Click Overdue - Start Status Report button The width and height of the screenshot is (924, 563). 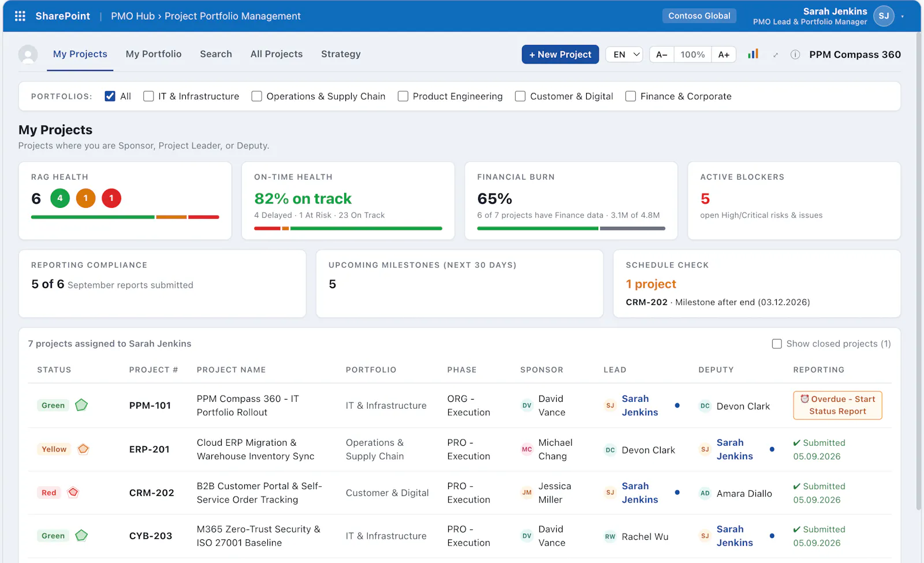point(837,405)
